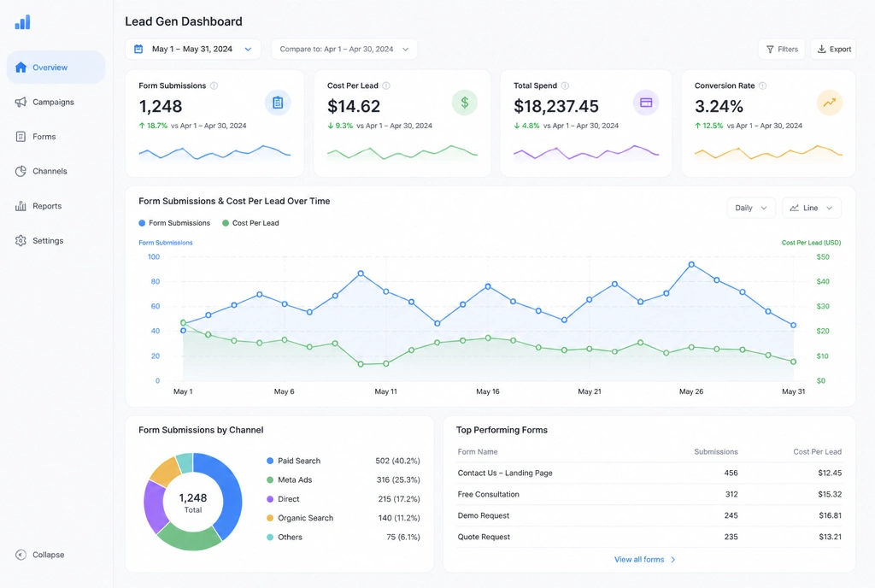Click the 1,248 Total donut center label
The height and width of the screenshot is (588, 875).
(x=193, y=502)
